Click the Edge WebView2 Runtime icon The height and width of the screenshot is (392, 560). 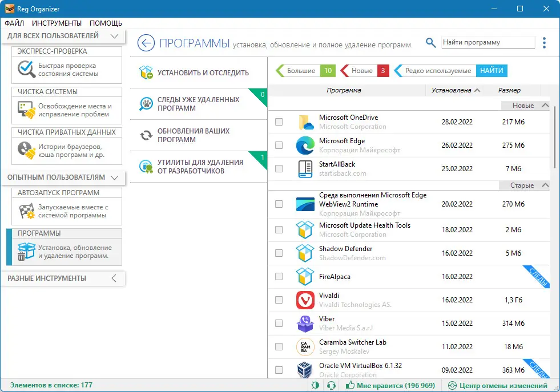click(x=305, y=204)
